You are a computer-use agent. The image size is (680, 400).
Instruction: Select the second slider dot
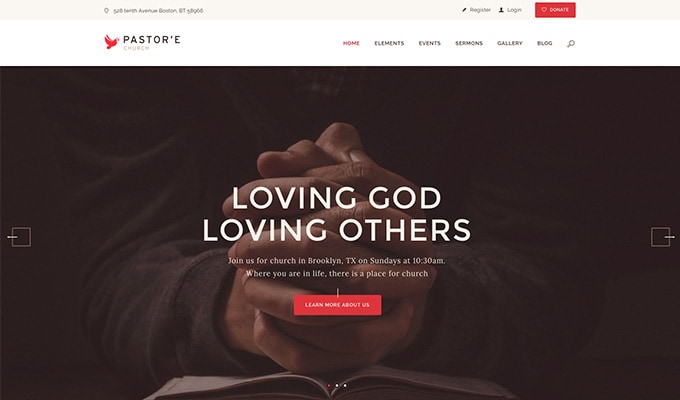click(x=337, y=385)
